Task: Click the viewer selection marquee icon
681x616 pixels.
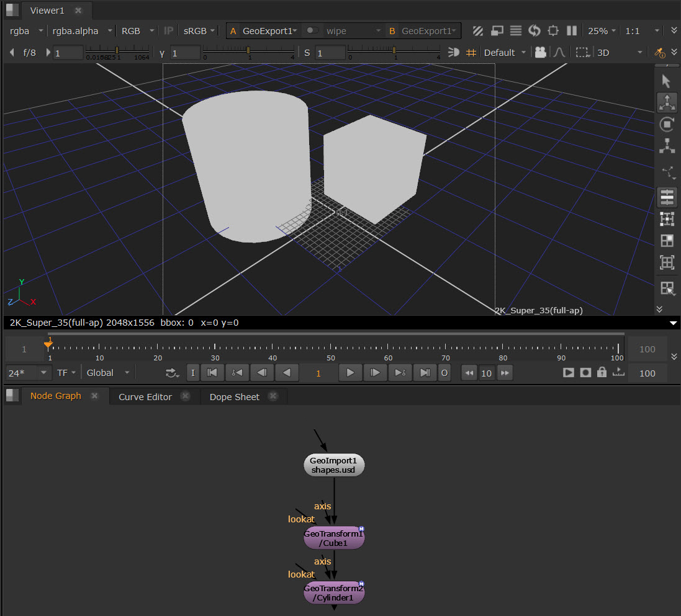Action: pyautogui.click(x=582, y=53)
